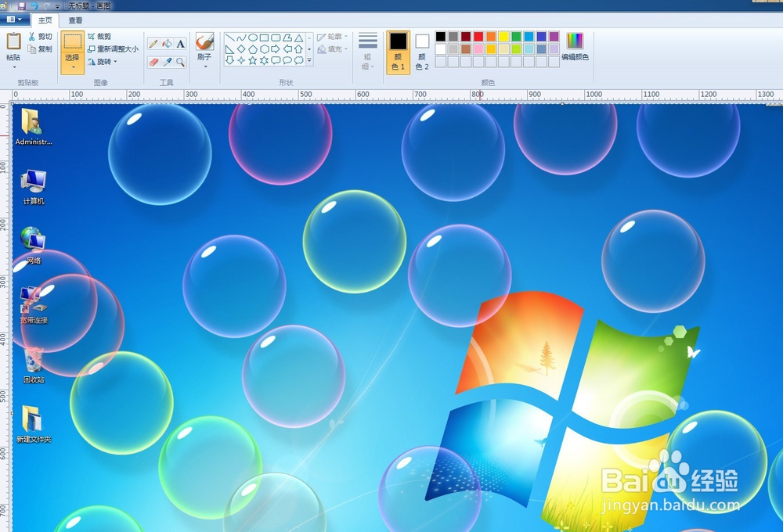Pick the yellow color swatch

(x=503, y=37)
